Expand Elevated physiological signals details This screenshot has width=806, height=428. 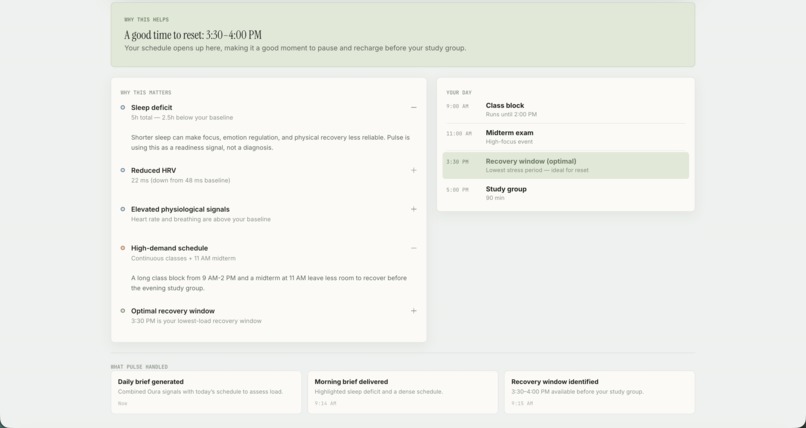click(x=413, y=209)
